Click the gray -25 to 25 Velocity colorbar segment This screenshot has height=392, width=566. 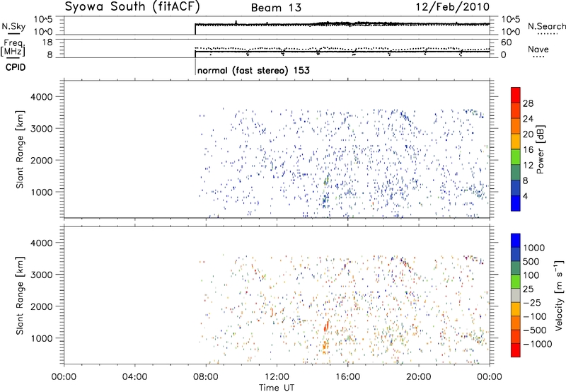[516, 295]
